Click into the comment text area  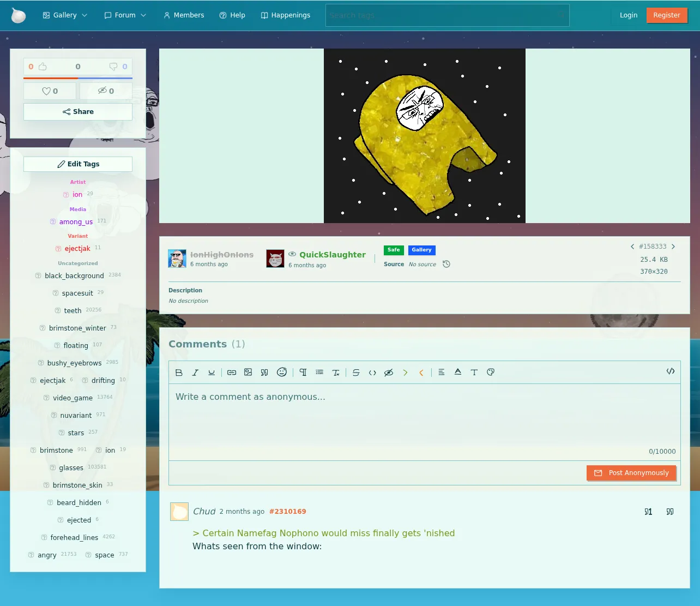tap(425, 422)
